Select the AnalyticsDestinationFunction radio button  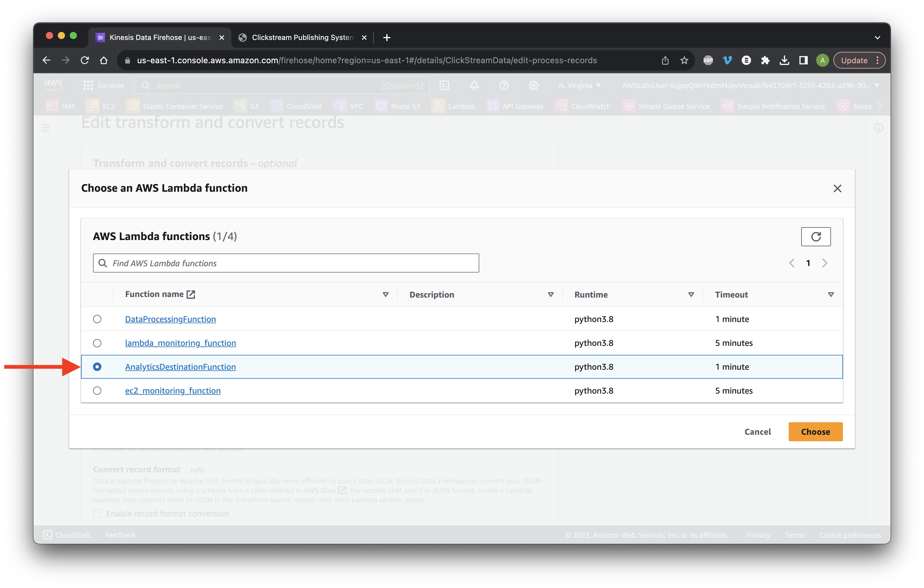(97, 367)
